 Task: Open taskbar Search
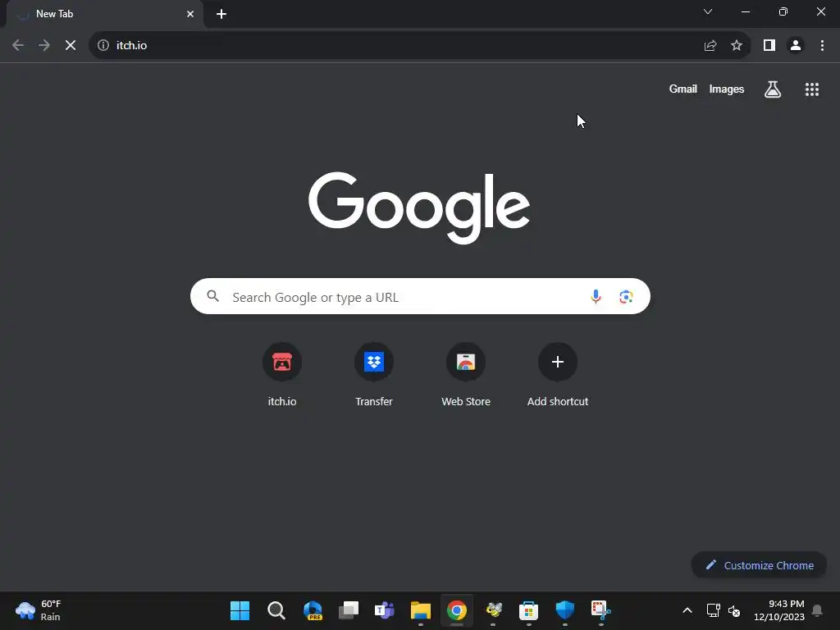(276, 610)
